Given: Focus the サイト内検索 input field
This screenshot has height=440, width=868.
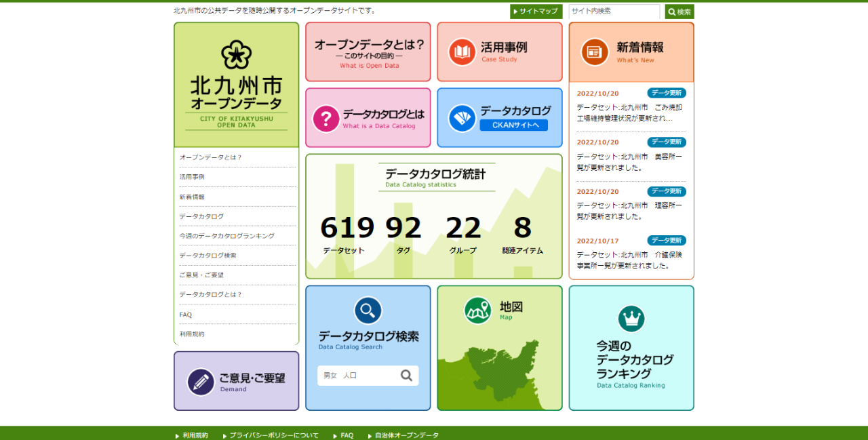Looking at the screenshot, I should (x=614, y=12).
